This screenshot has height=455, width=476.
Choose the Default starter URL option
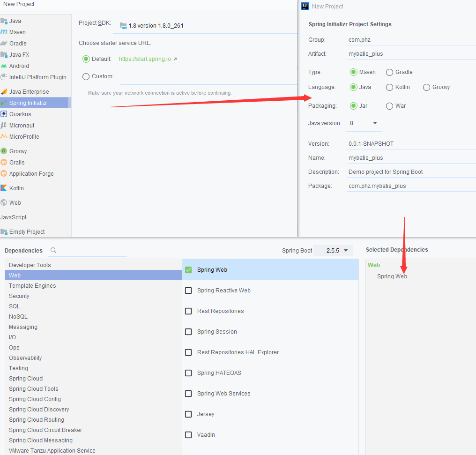pyautogui.click(x=86, y=59)
